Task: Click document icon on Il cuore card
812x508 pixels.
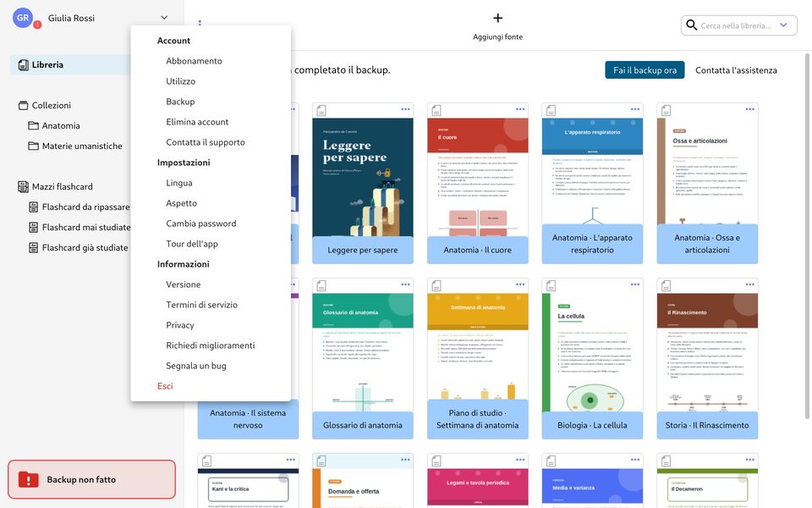Action: pyautogui.click(x=436, y=110)
